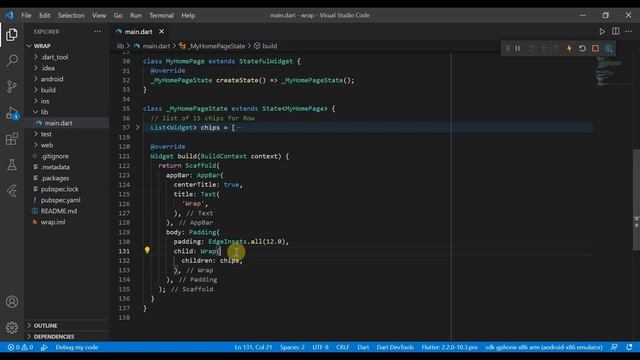
Task: Open the View menu
Action: pyautogui.click(x=99, y=15)
